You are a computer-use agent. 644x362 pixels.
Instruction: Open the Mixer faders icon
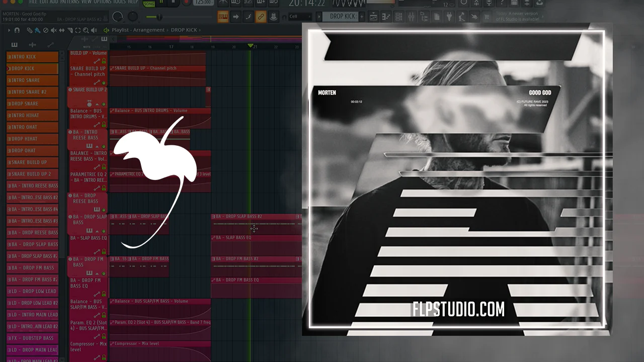(x=412, y=17)
